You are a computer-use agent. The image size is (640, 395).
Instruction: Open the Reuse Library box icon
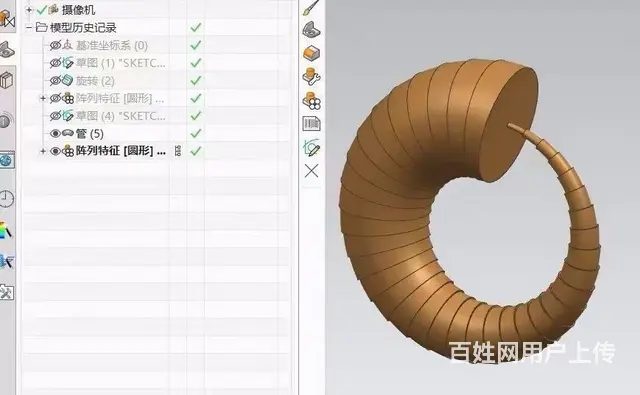(6, 80)
